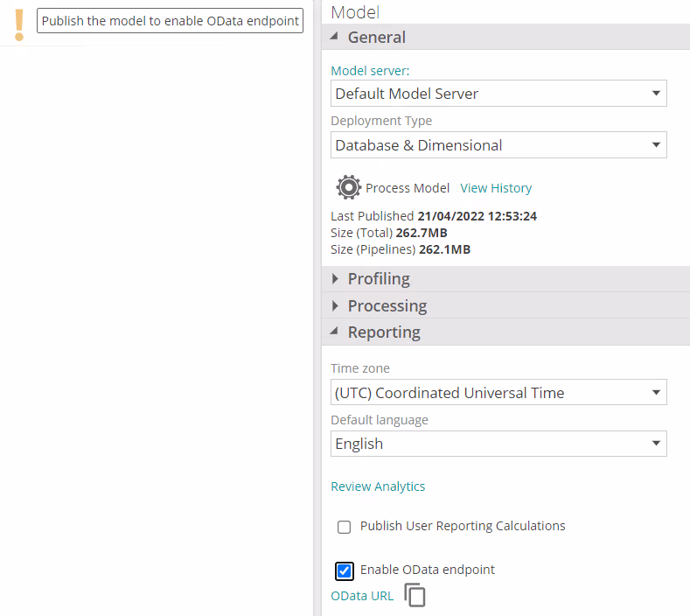Image resolution: width=690 pixels, height=616 pixels.
Task: Click the Model server label link
Action: tap(370, 71)
